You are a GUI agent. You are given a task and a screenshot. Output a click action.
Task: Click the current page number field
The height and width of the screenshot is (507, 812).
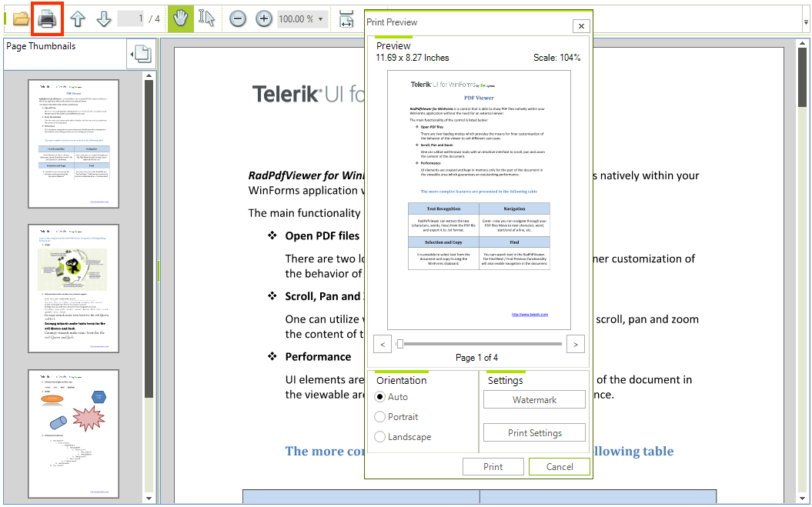[x=131, y=18]
